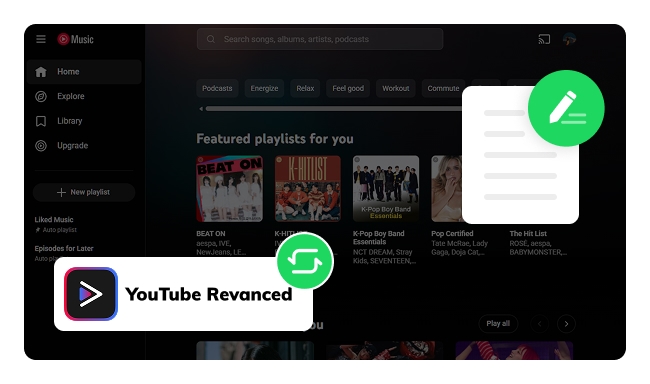The image size is (650, 384).
Task: Click the green pencil edit icon
Action: [566, 108]
